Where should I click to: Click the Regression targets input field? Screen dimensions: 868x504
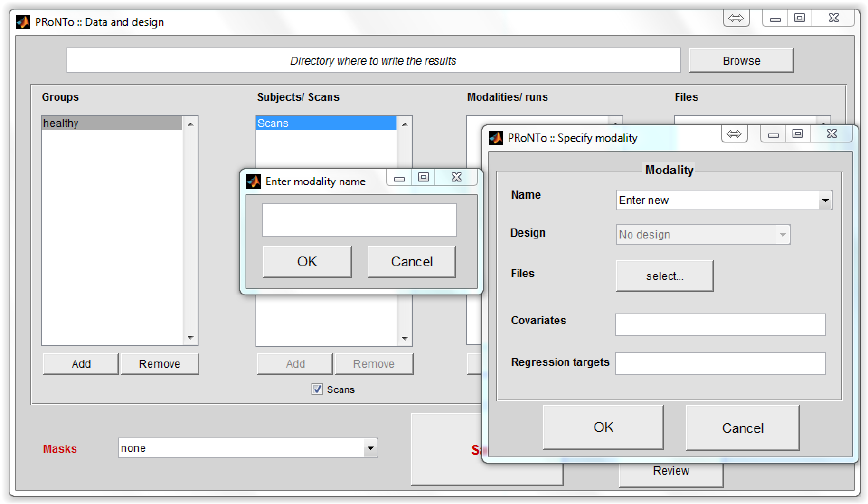720,363
